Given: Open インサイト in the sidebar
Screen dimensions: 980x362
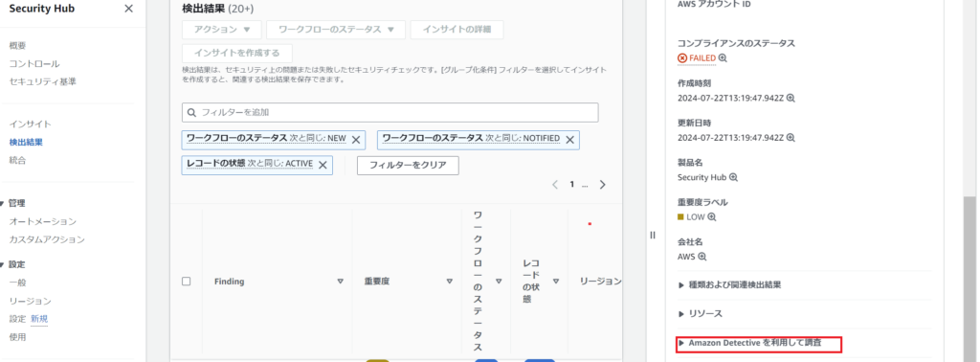Looking at the screenshot, I should (30, 124).
